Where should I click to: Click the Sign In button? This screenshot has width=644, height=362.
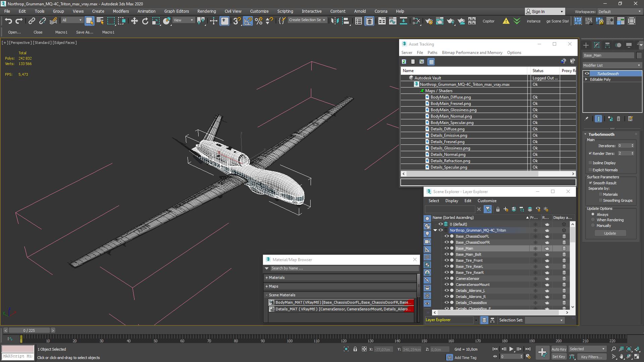[545, 12]
